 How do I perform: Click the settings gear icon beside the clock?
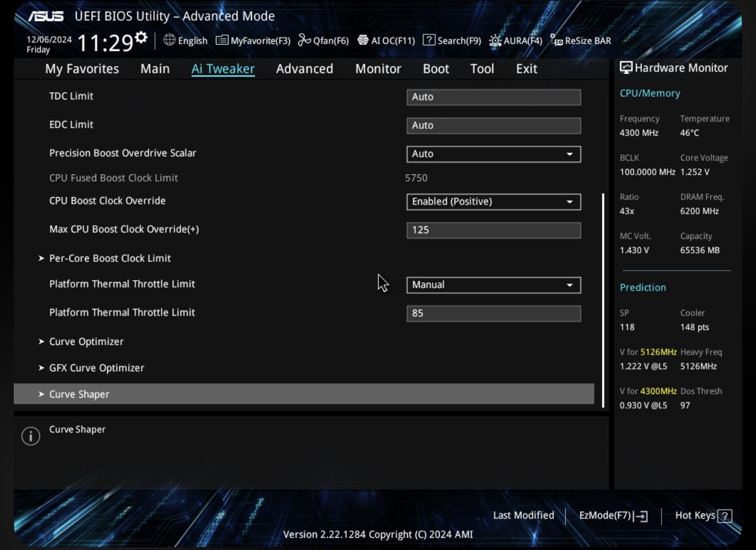click(x=141, y=38)
